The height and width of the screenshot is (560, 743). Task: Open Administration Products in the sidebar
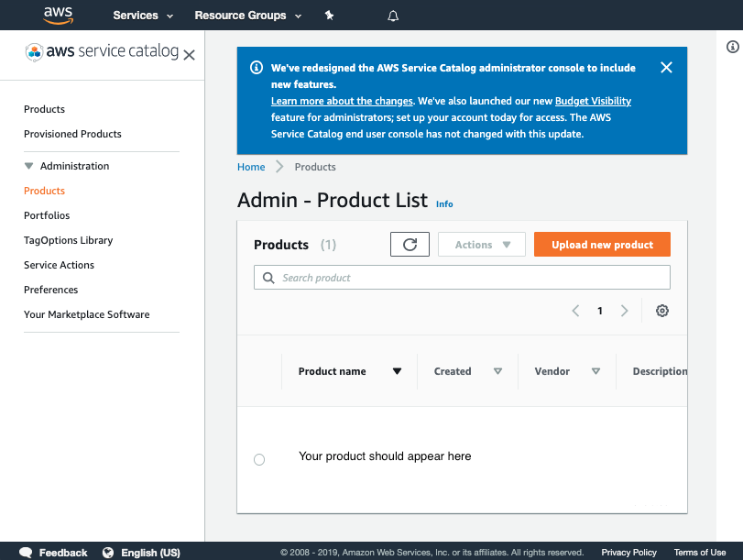tap(45, 191)
